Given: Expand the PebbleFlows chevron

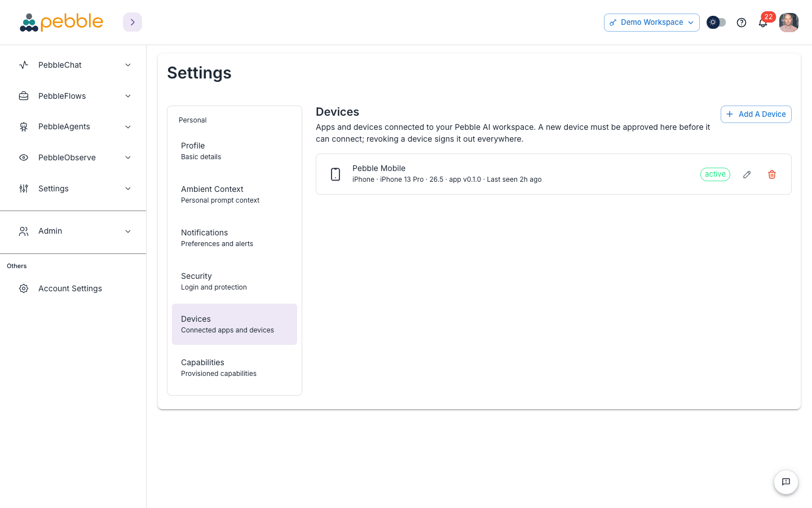Looking at the screenshot, I should (x=128, y=96).
